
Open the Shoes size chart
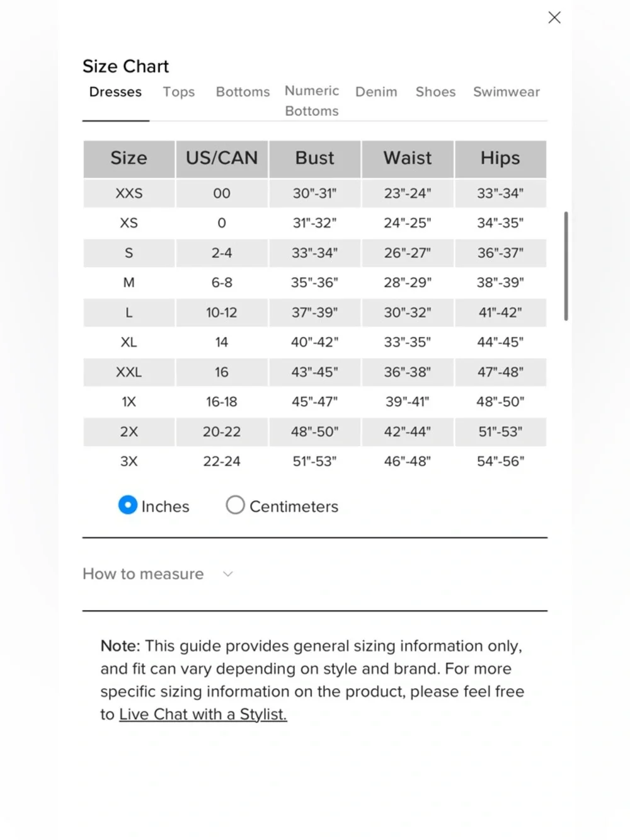435,92
